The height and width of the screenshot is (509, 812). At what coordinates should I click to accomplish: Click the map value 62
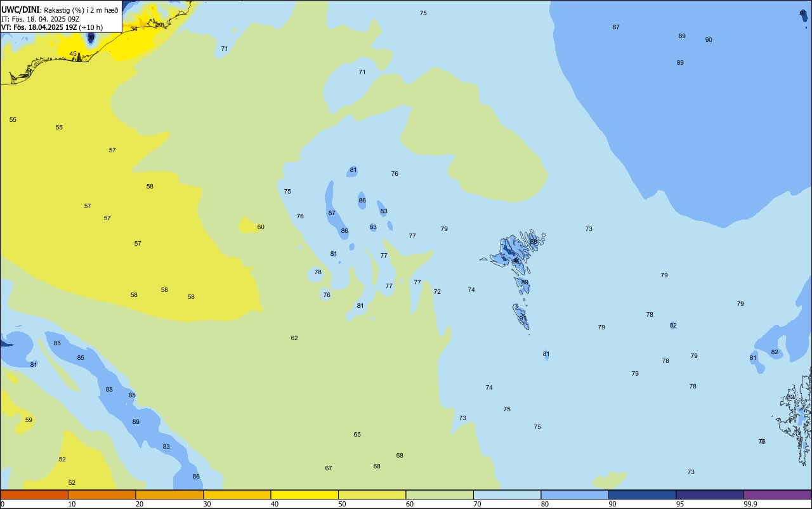(294, 338)
